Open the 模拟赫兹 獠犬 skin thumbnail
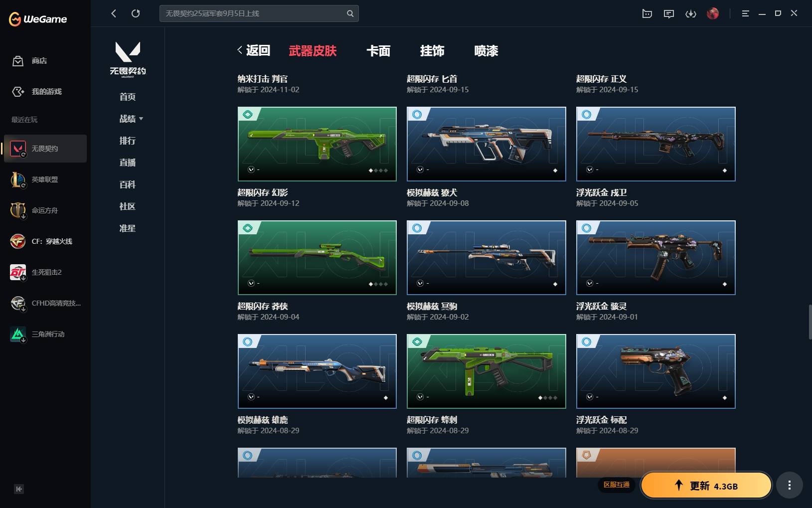The height and width of the screenshot is (508, 812). click(x=487, y=144)
